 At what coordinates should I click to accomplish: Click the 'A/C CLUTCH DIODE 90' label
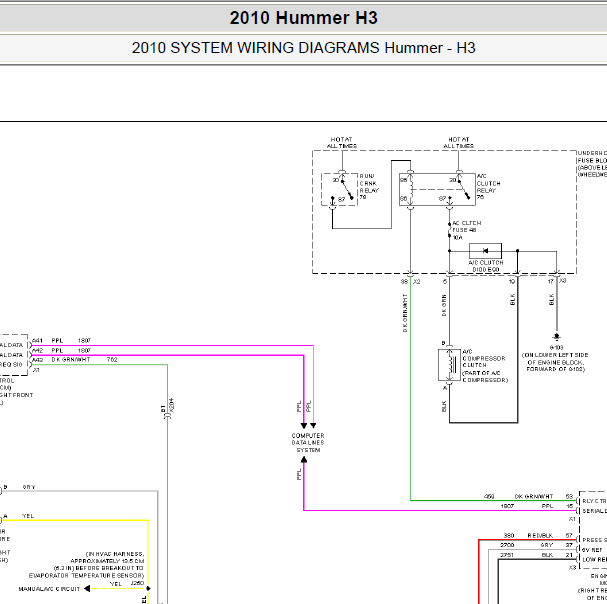tap(486, 266)
